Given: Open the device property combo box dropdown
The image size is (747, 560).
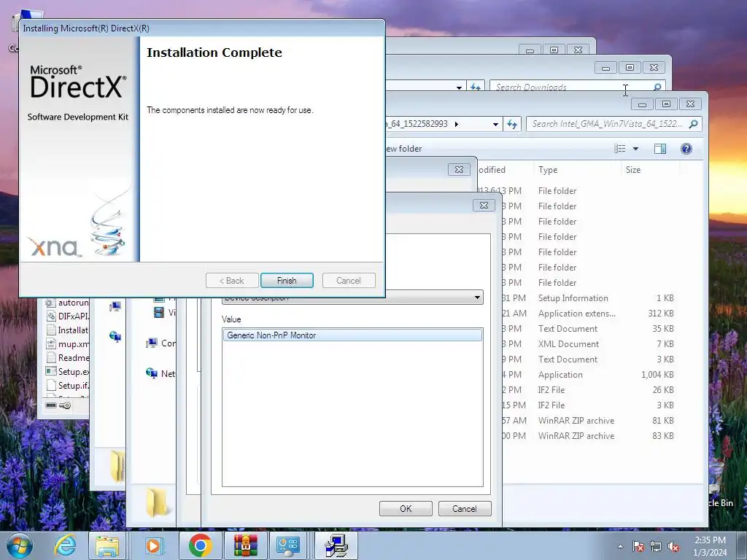Looking at the screenshot, I should 477,297.
